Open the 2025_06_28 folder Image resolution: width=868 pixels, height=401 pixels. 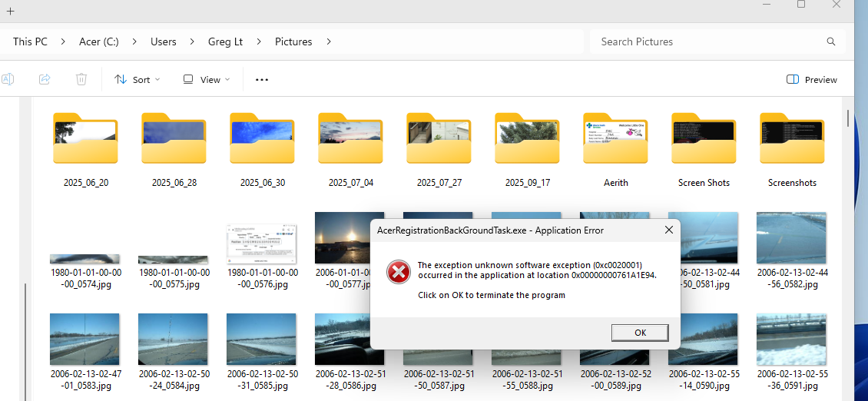tap(174, 138)
